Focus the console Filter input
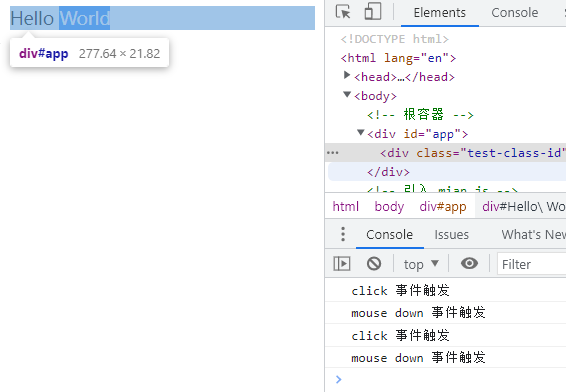 [531, 264]
